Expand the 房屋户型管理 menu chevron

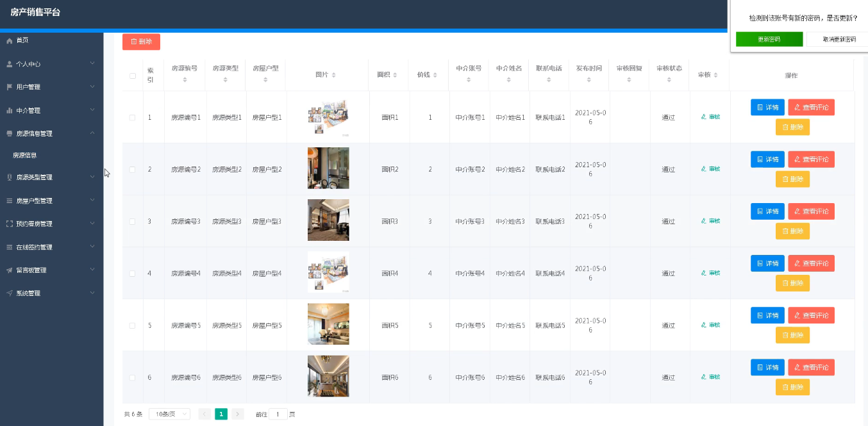92,200
